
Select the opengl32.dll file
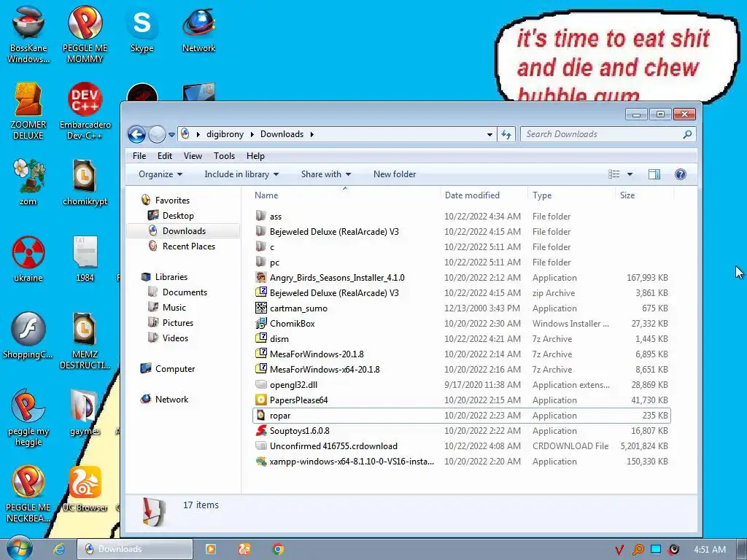(x=461, y=385)
